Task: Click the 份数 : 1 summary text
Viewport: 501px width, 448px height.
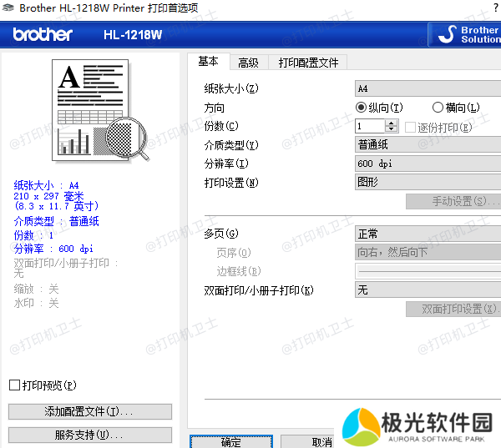Action: tap(33, 235)
